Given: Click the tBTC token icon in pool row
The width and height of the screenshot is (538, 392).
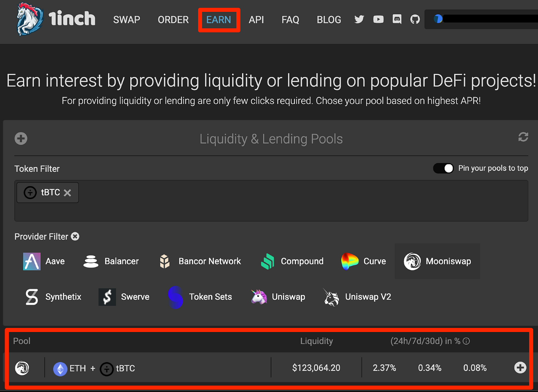Looking at the screenshot, I should 106,369.
